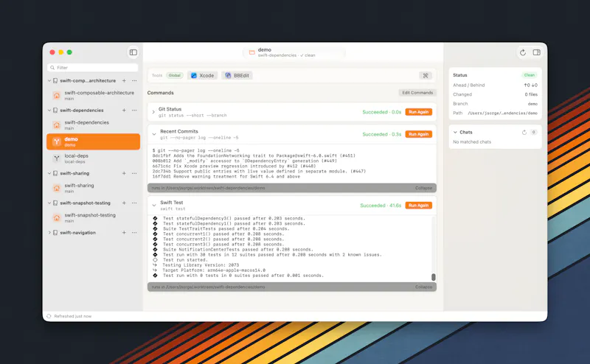590x364 pixels.
Task: Add worktree to swift-sharing repo
Action: 124,173
